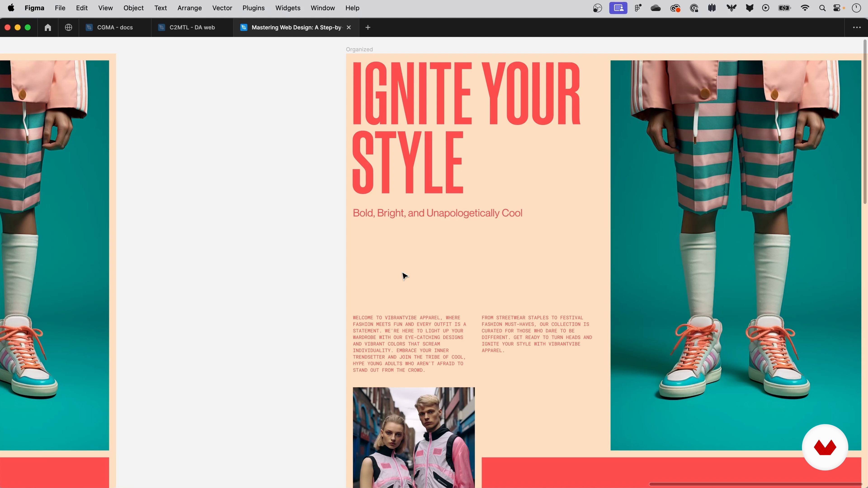
Task: Switch to the C2MTL - DA web tab
Action: (x=192, y=27)
